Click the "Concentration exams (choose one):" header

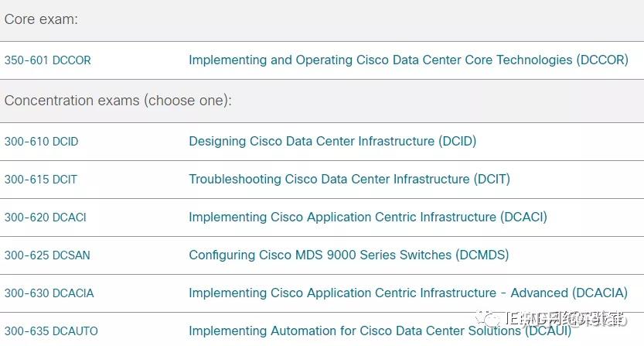point(118,101)
